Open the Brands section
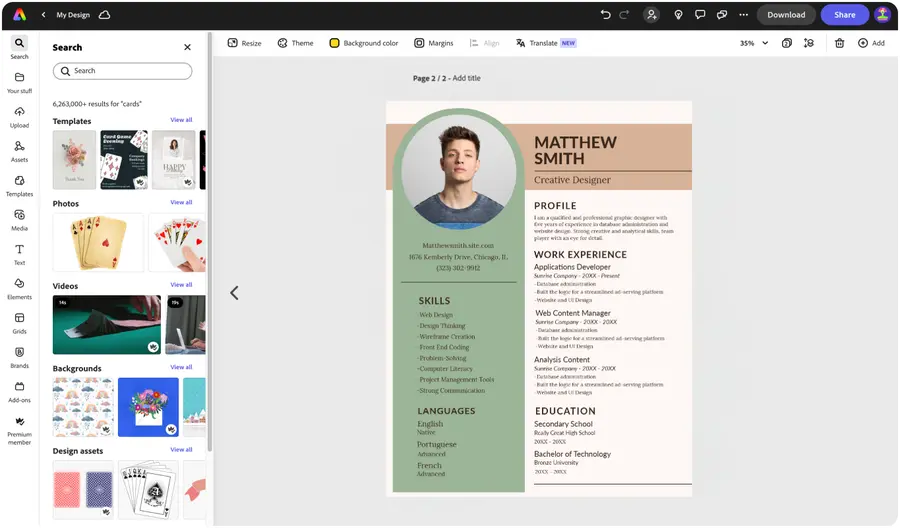The width and height of the screenshot is (900, 528). tap(19, 358)
